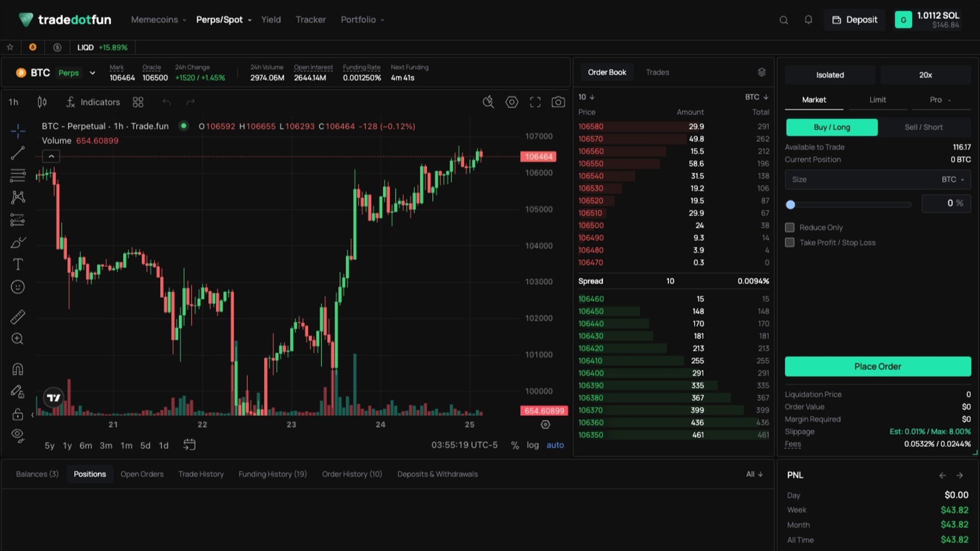Open order book layout layers icon

(762, 72)
